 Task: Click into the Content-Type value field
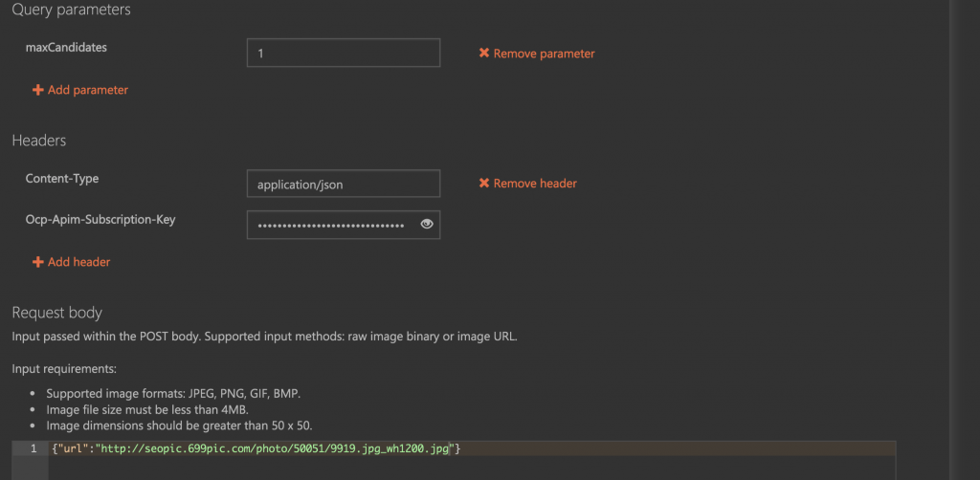pos(343,184)
